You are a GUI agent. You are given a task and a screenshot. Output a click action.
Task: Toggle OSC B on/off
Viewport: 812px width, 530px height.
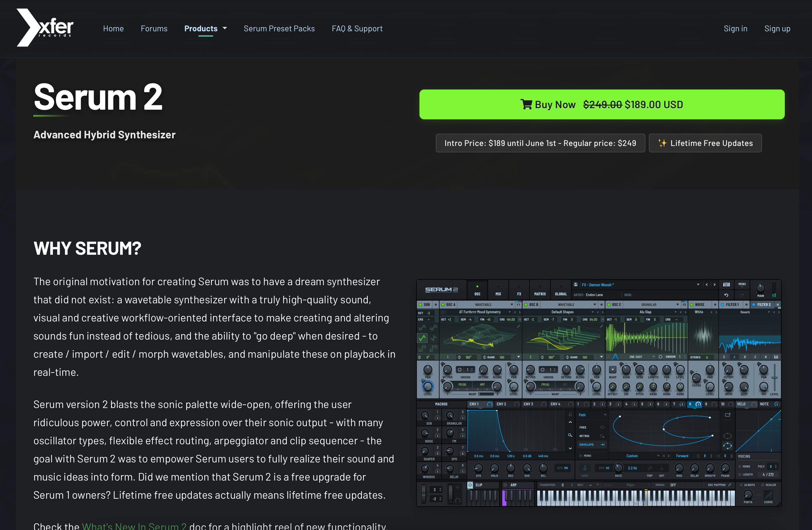[x=526, y=304]
